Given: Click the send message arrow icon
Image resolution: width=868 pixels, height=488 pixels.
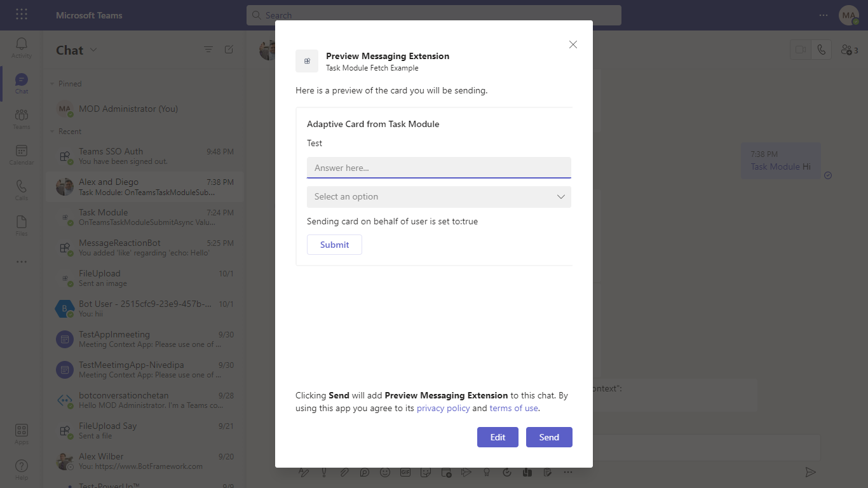Looking at the screenshot, I should 810,472.
